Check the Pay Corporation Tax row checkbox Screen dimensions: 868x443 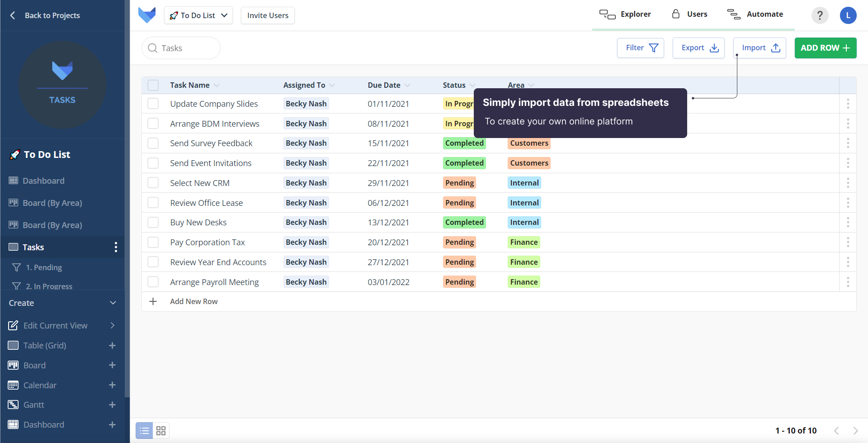click(x=153, y=242)
